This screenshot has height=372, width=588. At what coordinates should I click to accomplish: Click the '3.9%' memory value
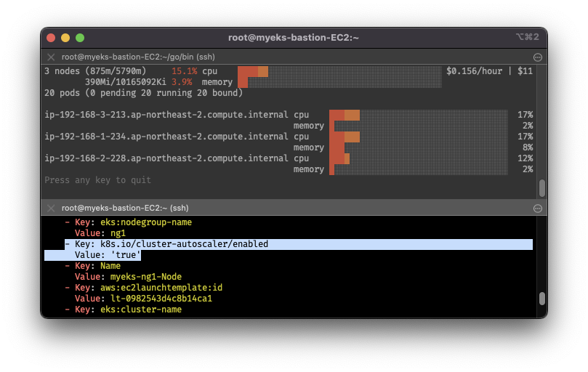[x=182, y=82]
